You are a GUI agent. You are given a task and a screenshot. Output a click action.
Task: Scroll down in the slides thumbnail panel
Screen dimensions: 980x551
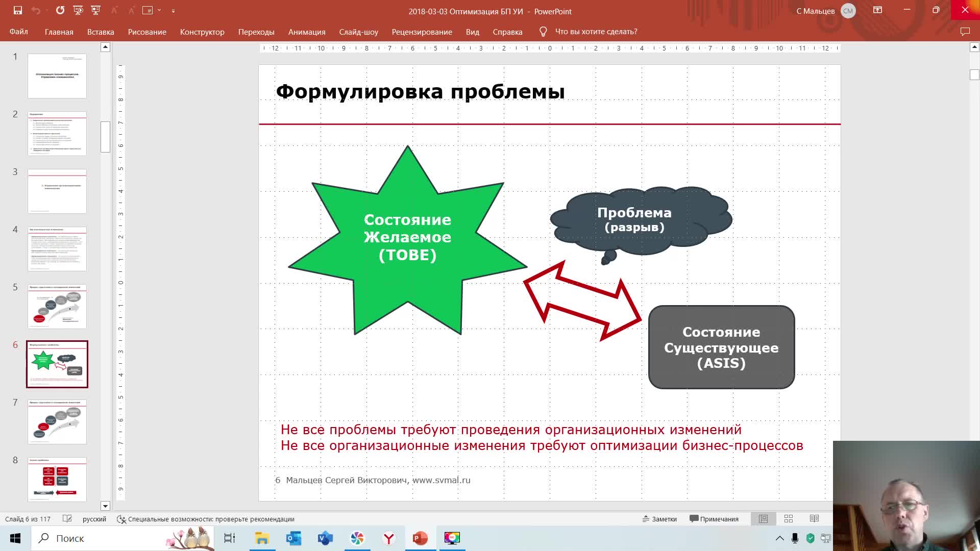105,506
